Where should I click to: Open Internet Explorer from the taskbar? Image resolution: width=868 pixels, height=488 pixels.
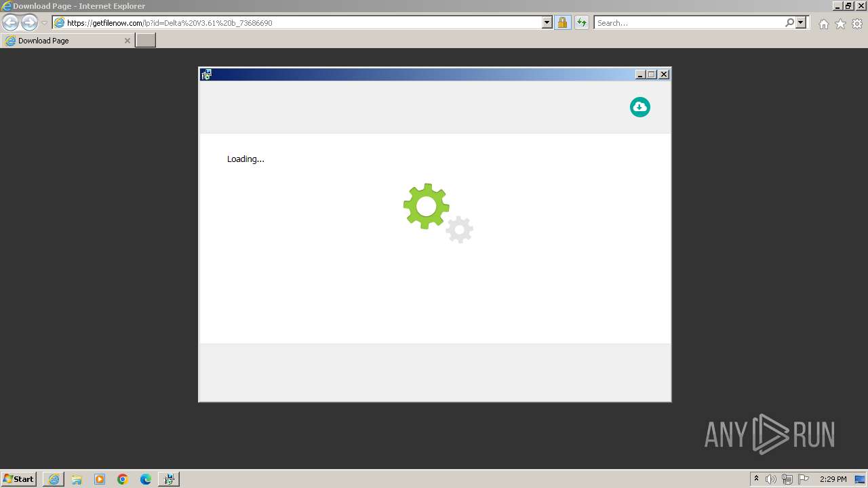click(x=54, y=479)
